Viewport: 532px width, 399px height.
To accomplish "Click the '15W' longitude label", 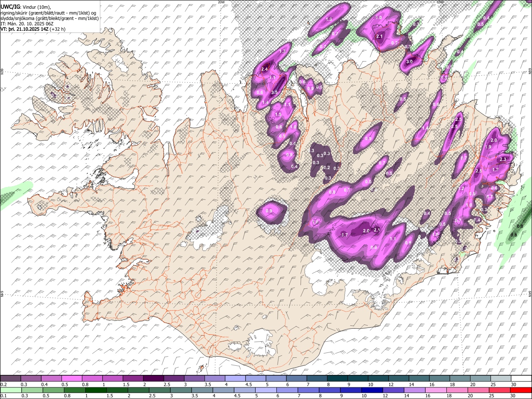I will 440,2.
